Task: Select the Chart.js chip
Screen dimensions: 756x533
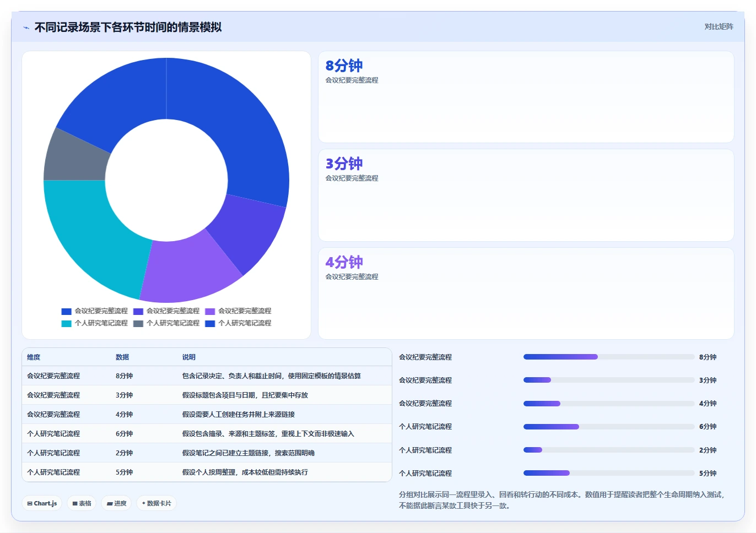Action: 42,503
